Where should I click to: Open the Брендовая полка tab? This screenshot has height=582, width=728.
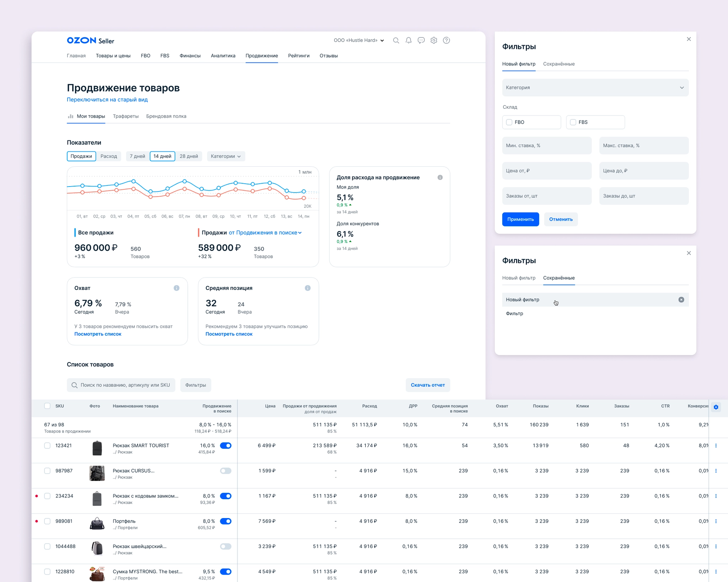point(166,116)
